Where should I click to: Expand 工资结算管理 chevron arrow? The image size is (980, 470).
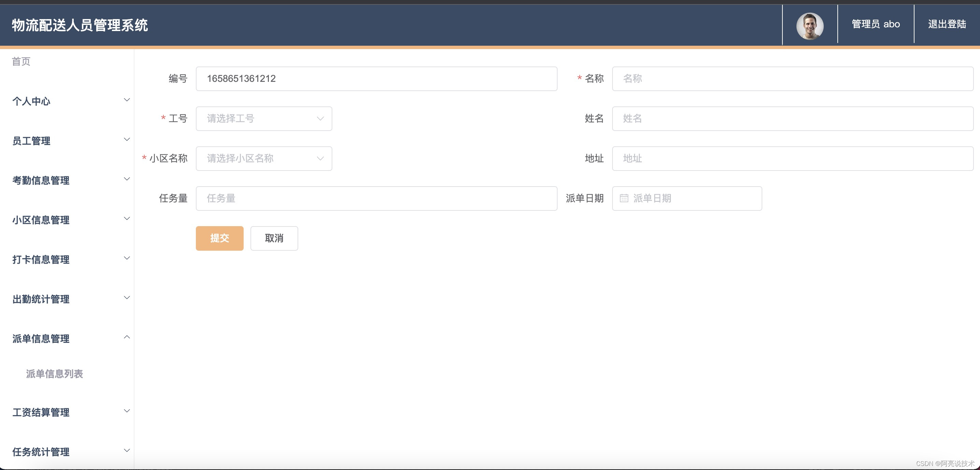click(x=127, y=411)
